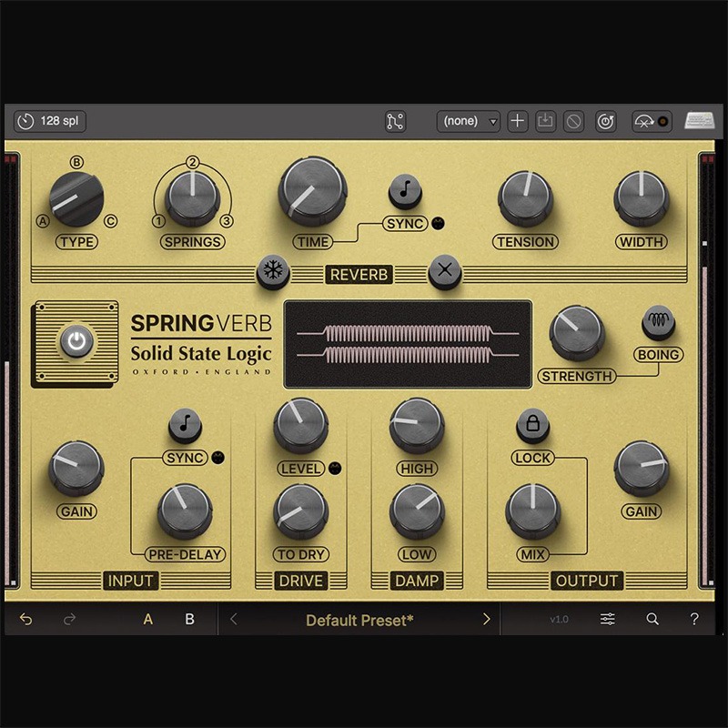The width and height of the screenshot is (728, 728).
Task: Click the drive LEVEL knob
Action: [x=301, y=425]
